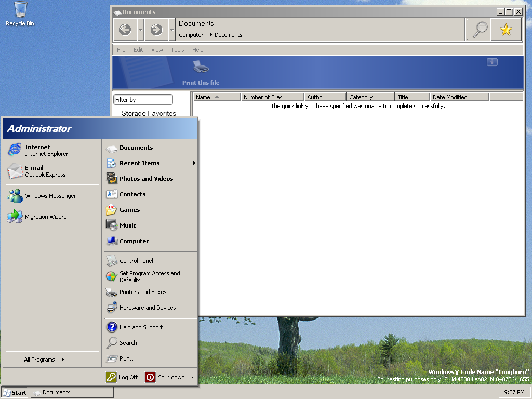Expand the Shut down options arrow
This screenshot has width=532, height=399.
pyautogui.click(x=192, y=377)
